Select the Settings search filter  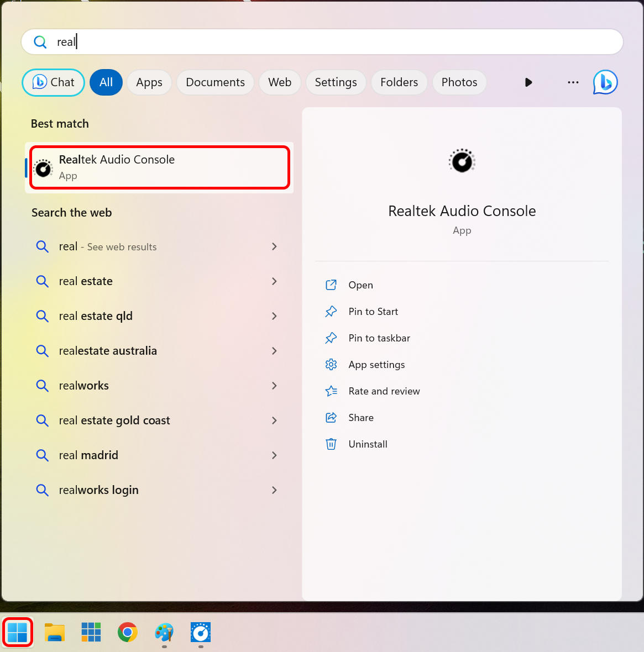tap(336, 82)
